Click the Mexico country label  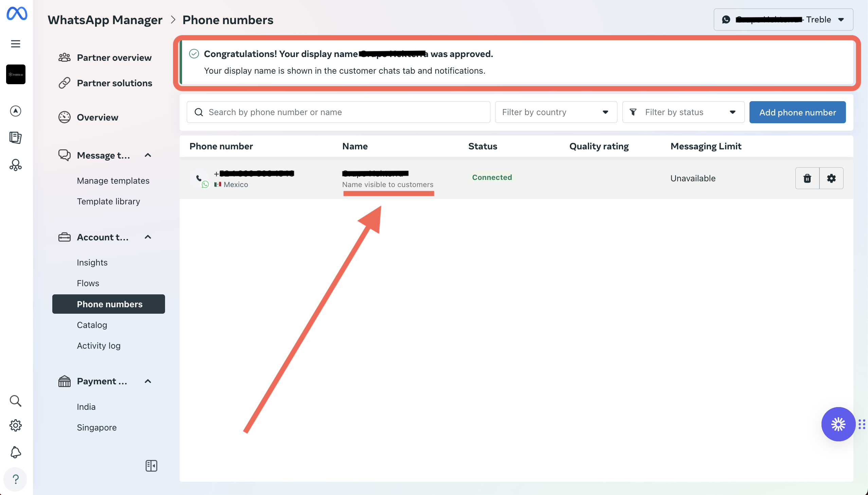tap(236, 184)
